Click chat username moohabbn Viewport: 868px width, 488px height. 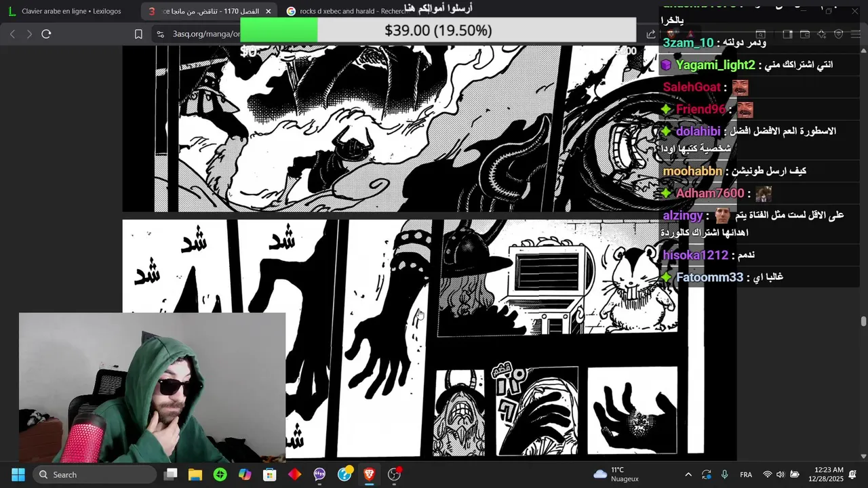pos(692,171)
